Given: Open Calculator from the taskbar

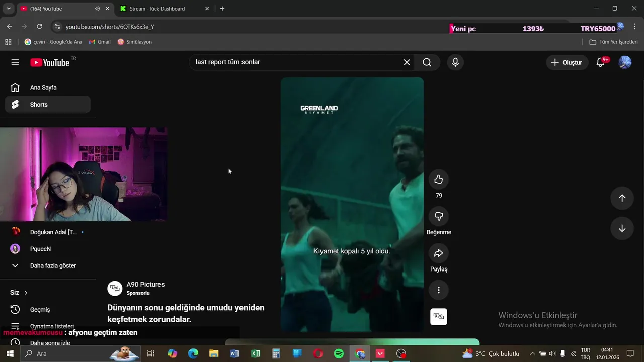Looking at the screenshot, I should point(276,354).
